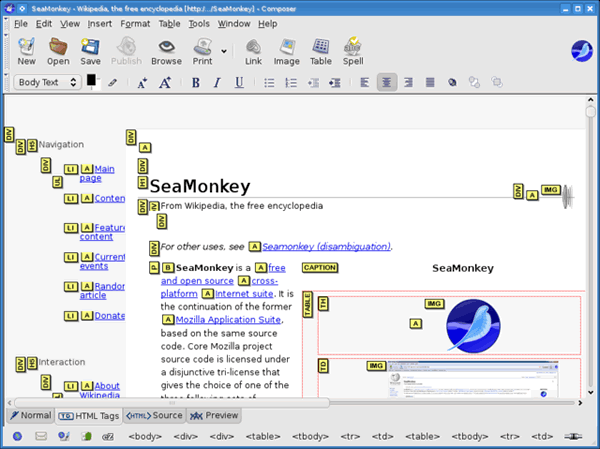Pick text foreground color black swatch
The width and height of the screenshot is (600, 449).
click(x=91, y=80)
